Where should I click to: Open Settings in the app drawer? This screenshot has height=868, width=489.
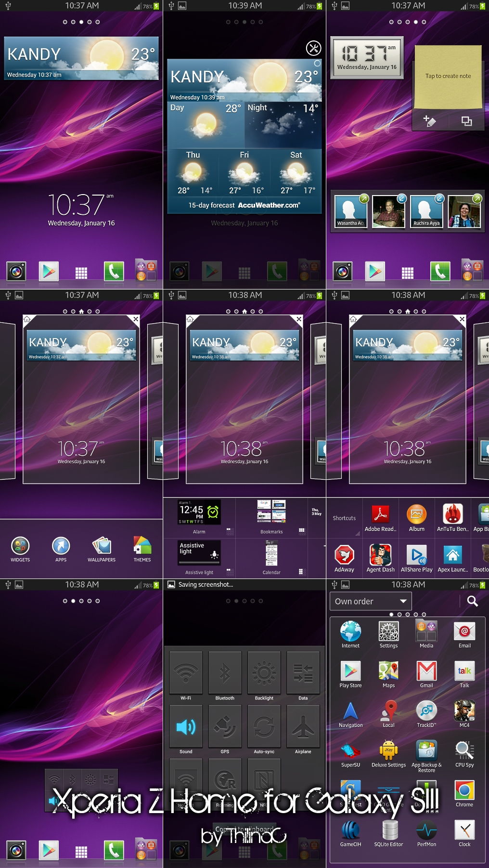tap(388, 634)
